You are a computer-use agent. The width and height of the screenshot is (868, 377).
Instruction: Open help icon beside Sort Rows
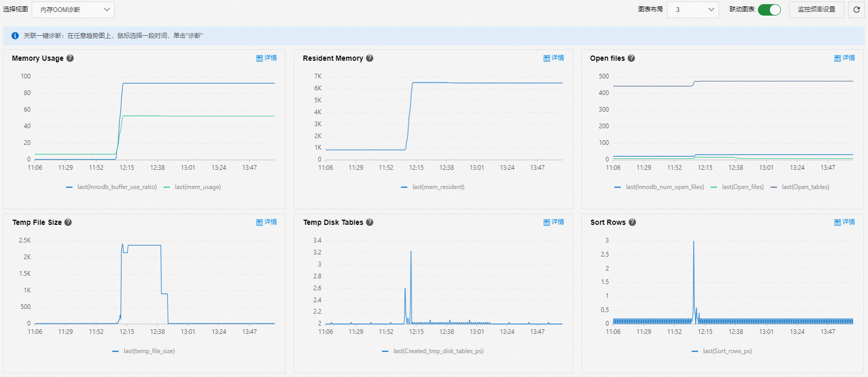click(x=632, y=222)
